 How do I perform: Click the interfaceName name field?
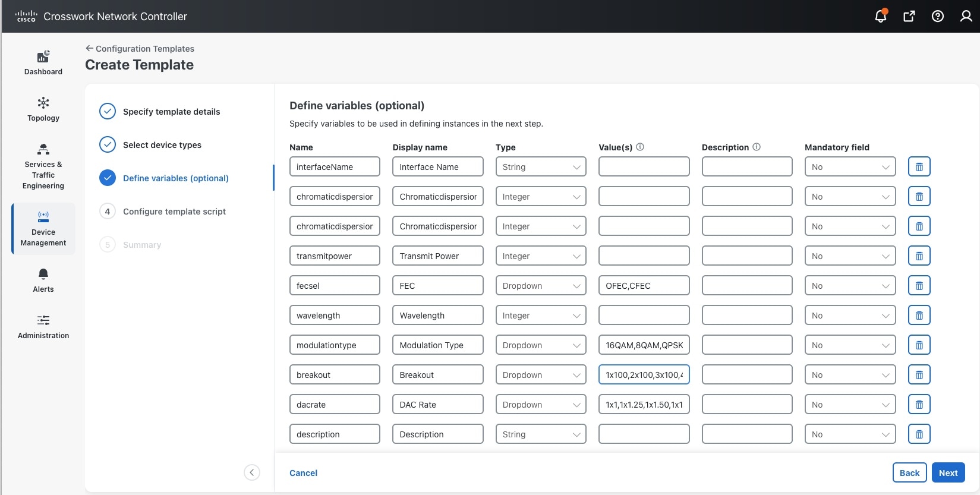(335, 166)
